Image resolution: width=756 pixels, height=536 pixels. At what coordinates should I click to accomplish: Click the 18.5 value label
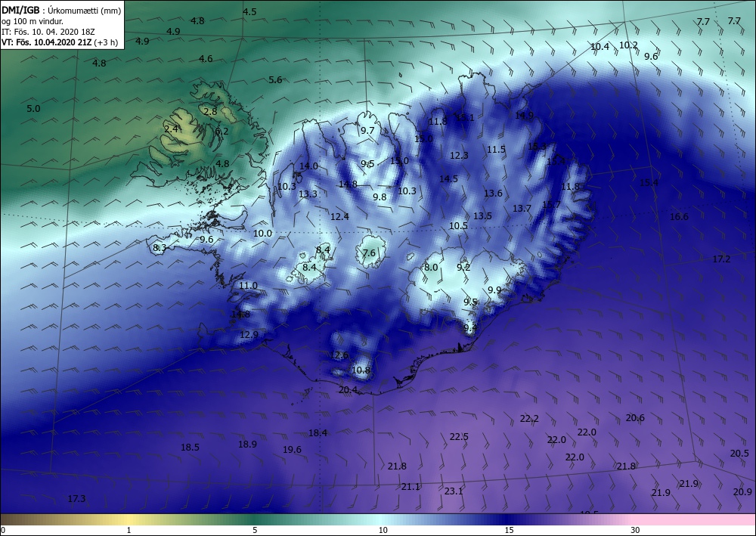click(x=190, y=448)
